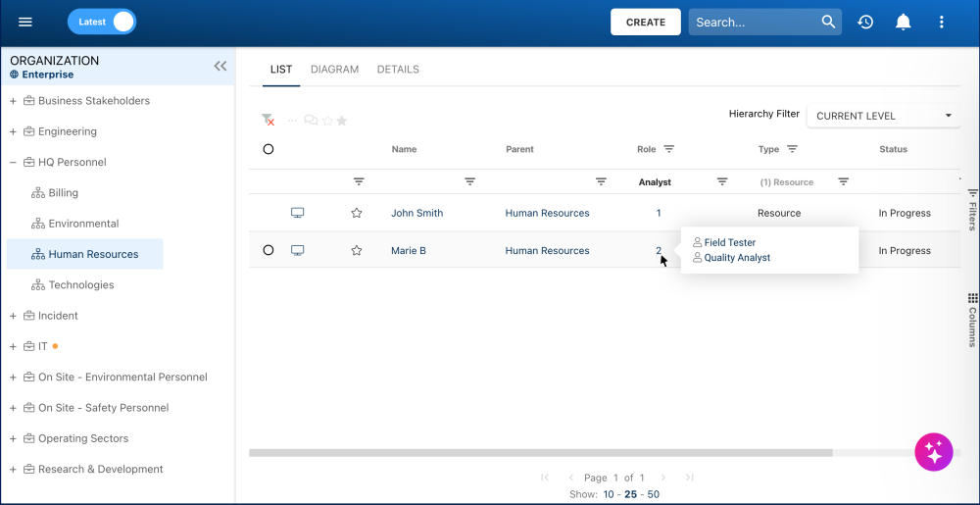Screen dimensions: 980x505
Task: Click the magnifier search icon
Action: pyautogui.click(x=828, y=22)
